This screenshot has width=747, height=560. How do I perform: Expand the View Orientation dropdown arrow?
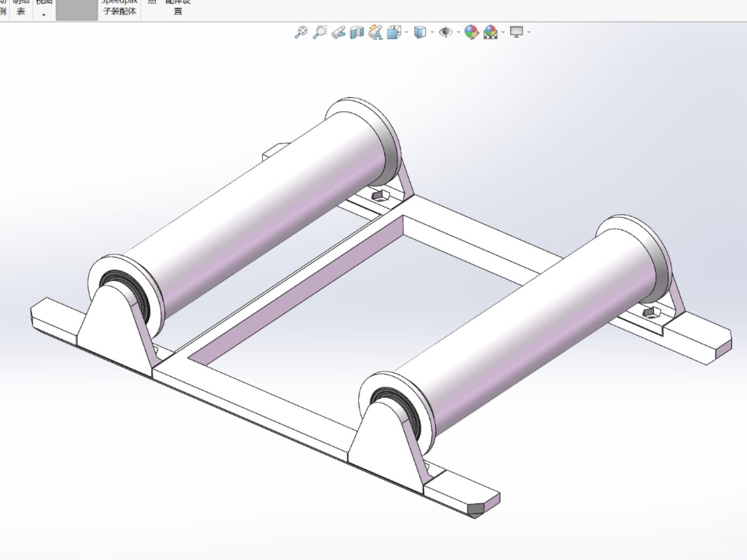pos(407,32)
